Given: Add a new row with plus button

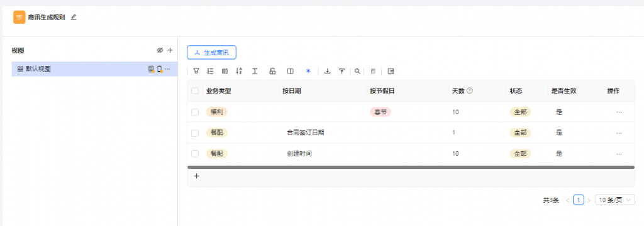Looking at the screenshot, I should (196, 176).
